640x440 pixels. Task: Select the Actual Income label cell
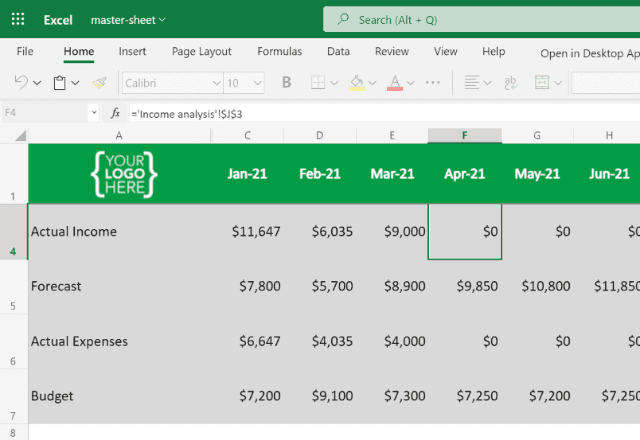pyautogui.click(x=119, y=231)
